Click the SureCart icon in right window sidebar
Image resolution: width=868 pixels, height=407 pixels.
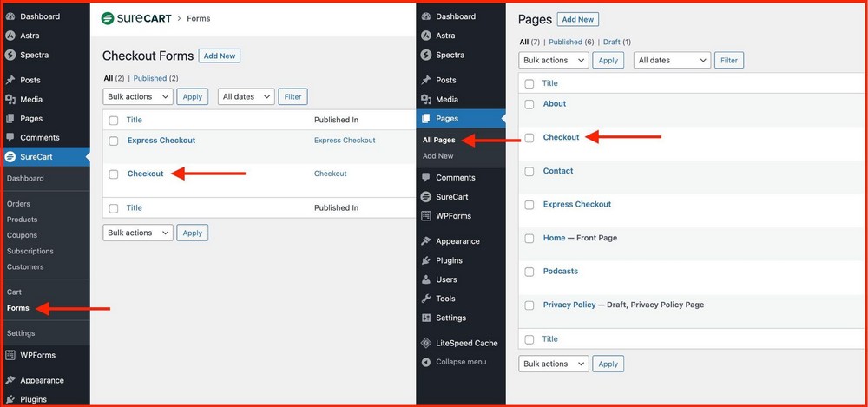(x=425, y=197)
